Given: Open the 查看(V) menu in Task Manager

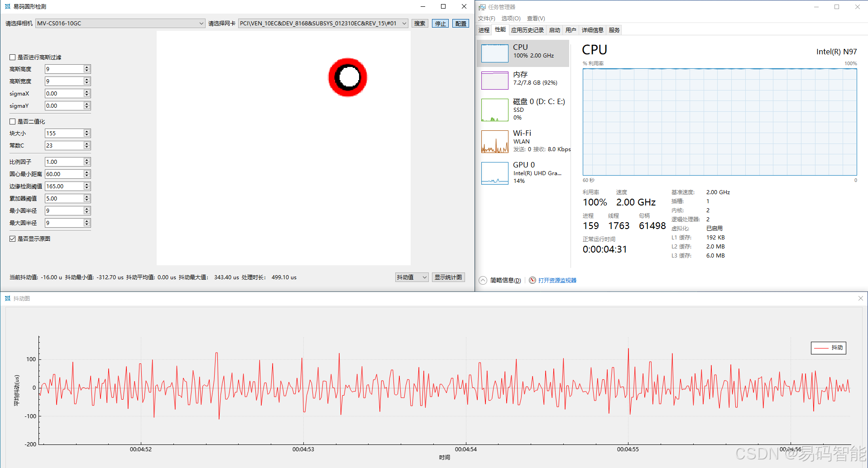Looking at the screenshot, I should (x=536, y=19).
